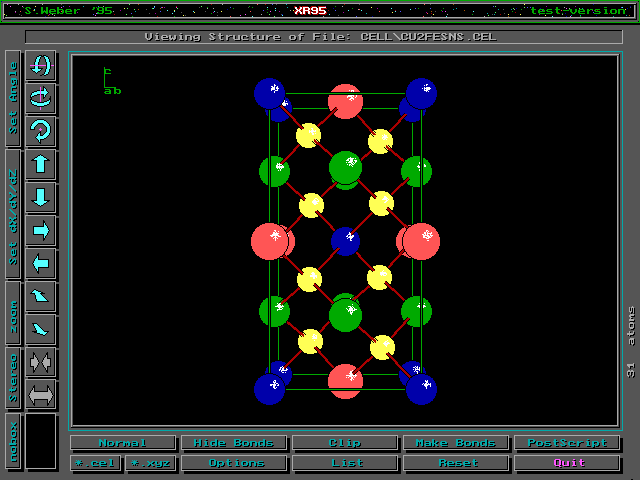Click the S.Weber '95 credit text
The height and width of the screenshot is (480, 640).
(69, 11)
